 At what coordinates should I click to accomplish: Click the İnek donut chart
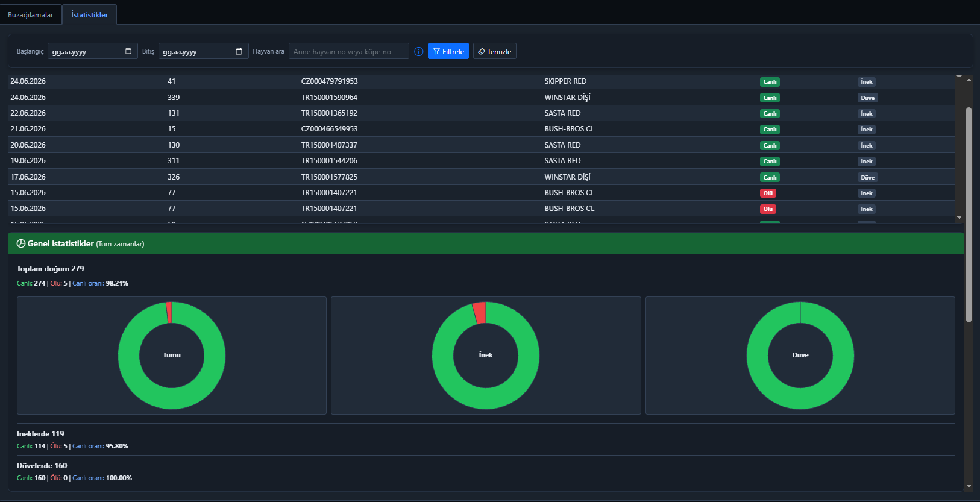click(486, 356)
